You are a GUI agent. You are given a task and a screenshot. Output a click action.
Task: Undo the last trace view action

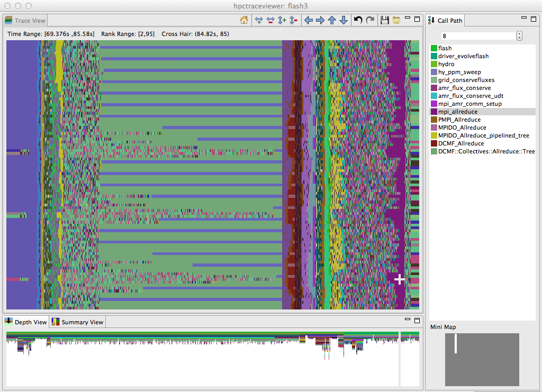tap(358, 21)
